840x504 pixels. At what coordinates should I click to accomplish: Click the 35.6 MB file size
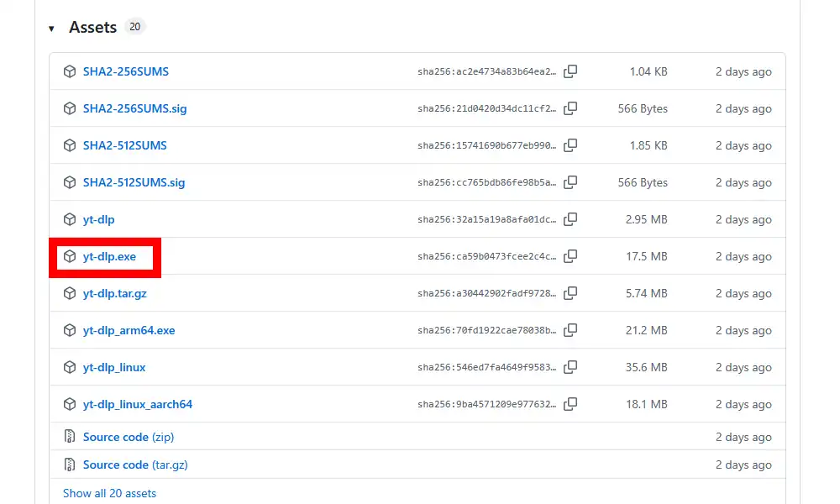click(x=647, y=367)
